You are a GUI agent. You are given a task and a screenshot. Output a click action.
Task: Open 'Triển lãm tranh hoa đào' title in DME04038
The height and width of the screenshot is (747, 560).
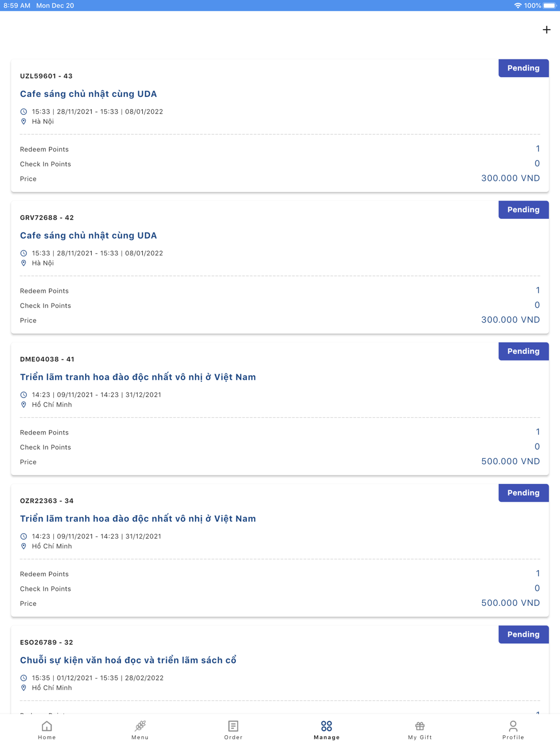coord(138,377)
